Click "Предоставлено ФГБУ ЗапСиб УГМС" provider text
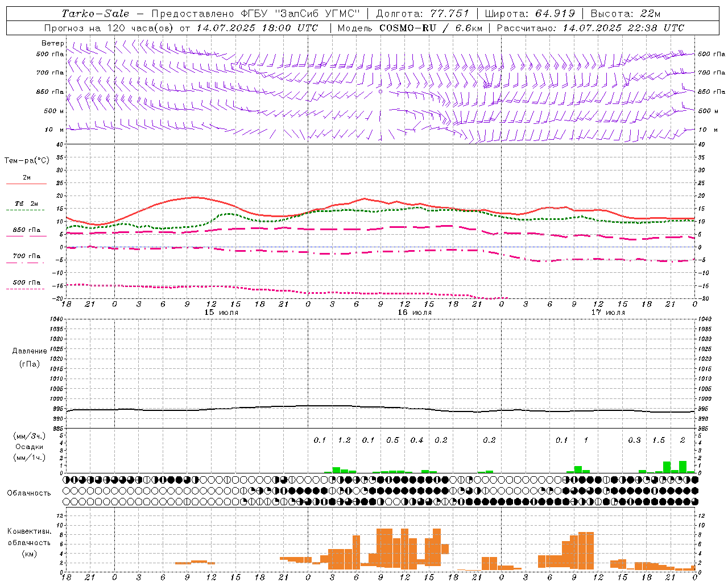728x582 pixels. 256,14
